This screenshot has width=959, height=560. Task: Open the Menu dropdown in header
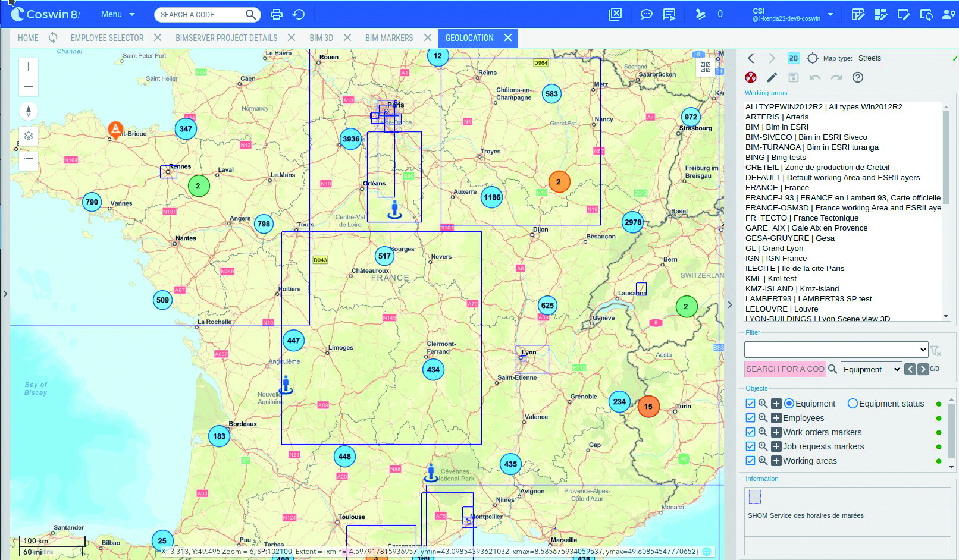click(118, 14)
